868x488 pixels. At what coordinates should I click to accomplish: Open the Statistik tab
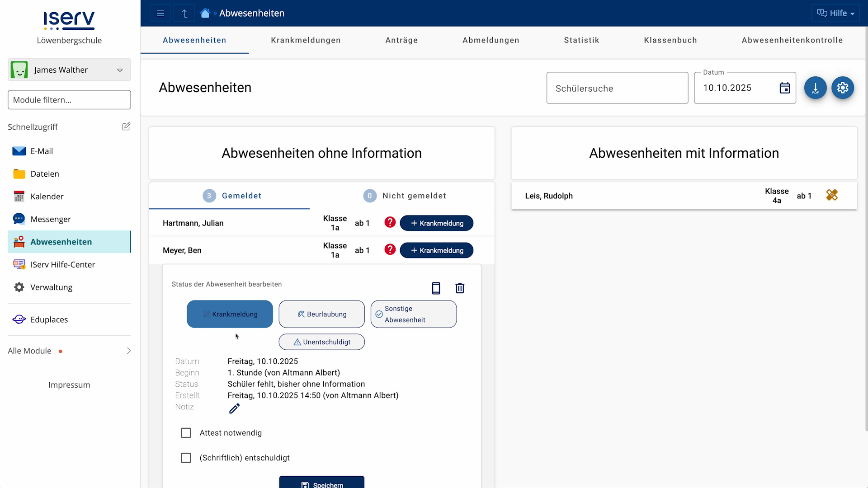[x=581, y=40]
